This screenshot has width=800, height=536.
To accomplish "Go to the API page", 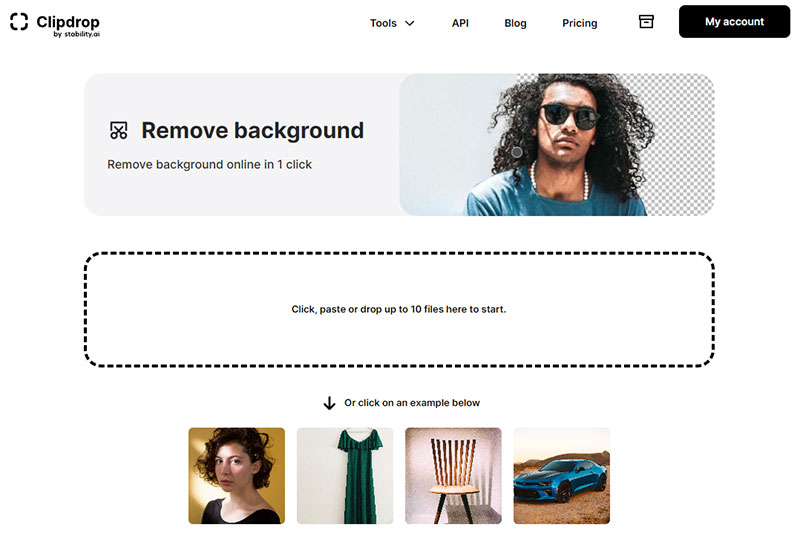I will click(460, 23).
